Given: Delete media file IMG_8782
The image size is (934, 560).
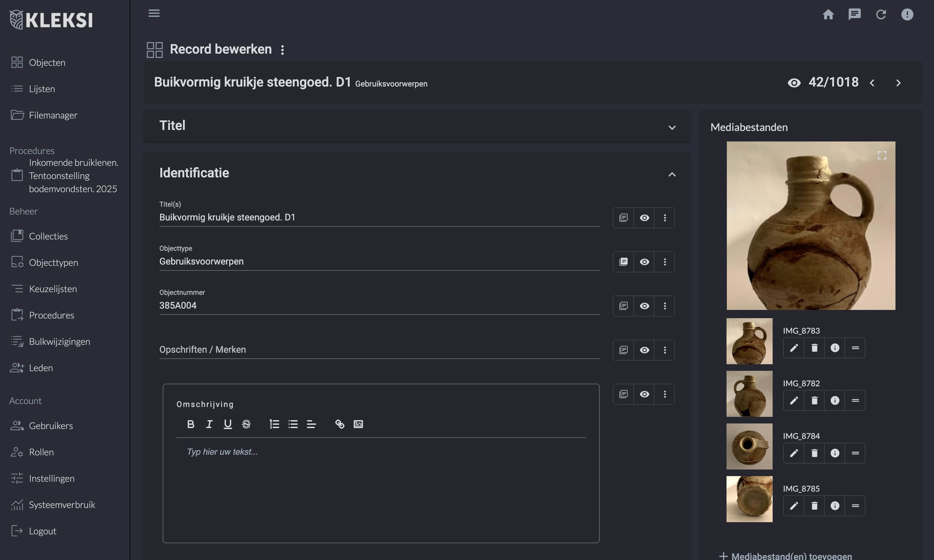Looking at the screenshot, I should click(x=814, y=400).
